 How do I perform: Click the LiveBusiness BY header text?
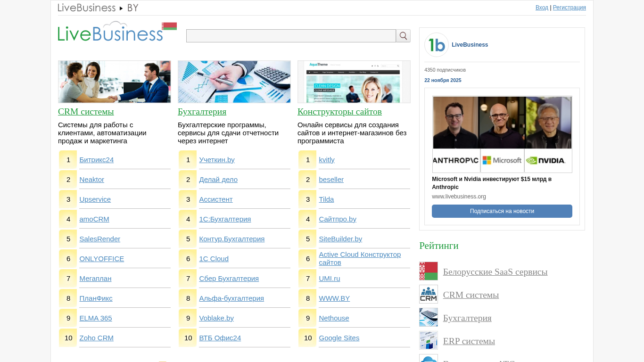pos(98,8)
